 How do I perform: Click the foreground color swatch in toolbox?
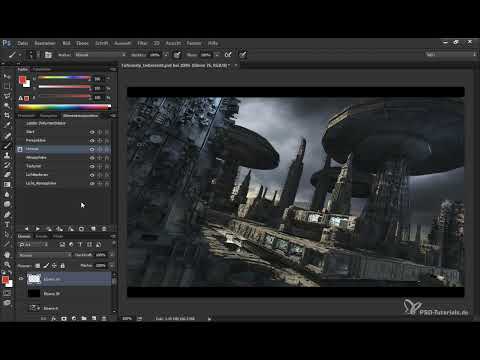pyautogui.click(x=5, y=280)
